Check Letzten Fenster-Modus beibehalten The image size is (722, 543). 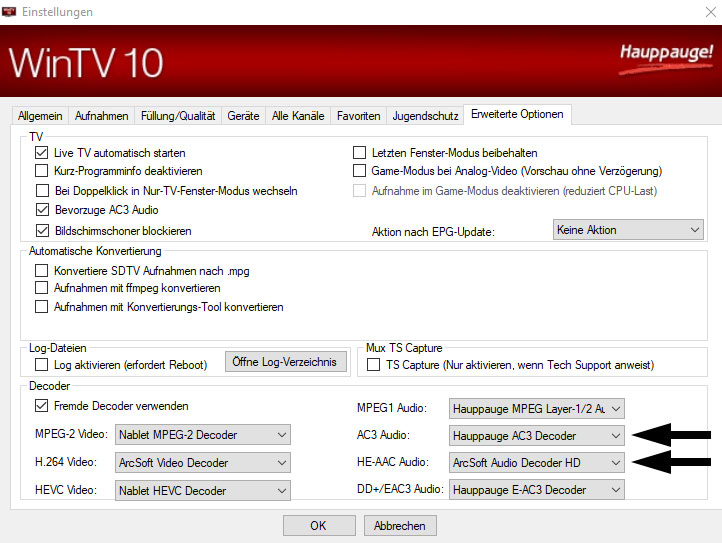(x=360, y=153)
